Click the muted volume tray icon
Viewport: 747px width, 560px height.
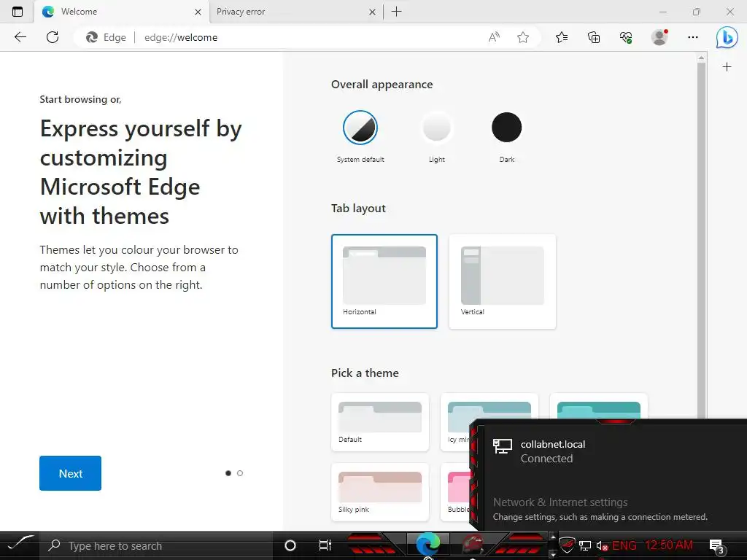click(x=602, y=545)
